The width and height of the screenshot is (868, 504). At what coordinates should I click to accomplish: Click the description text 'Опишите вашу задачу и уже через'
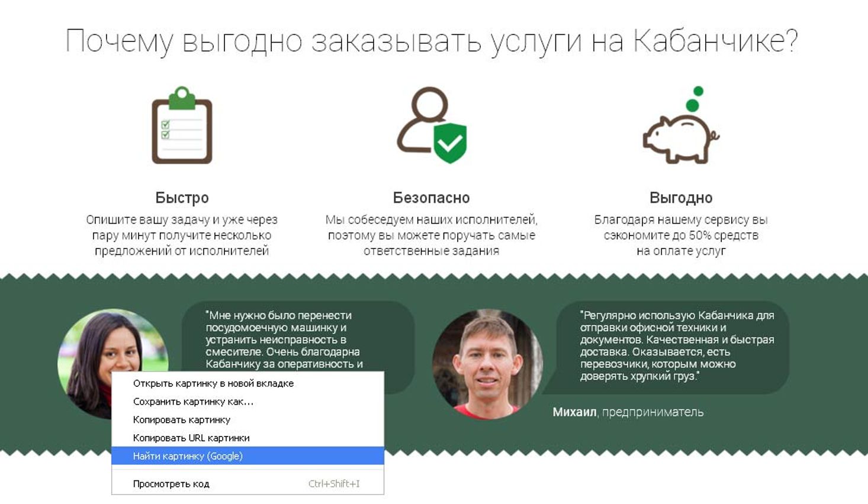click(182, 220)
